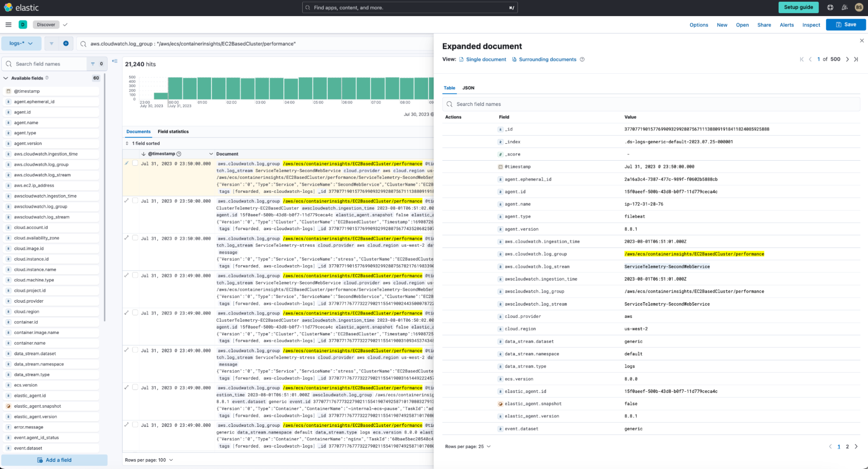Click the Save button
Image resolution: width=868 pixels, height=469 pixels.
point(845,25)
